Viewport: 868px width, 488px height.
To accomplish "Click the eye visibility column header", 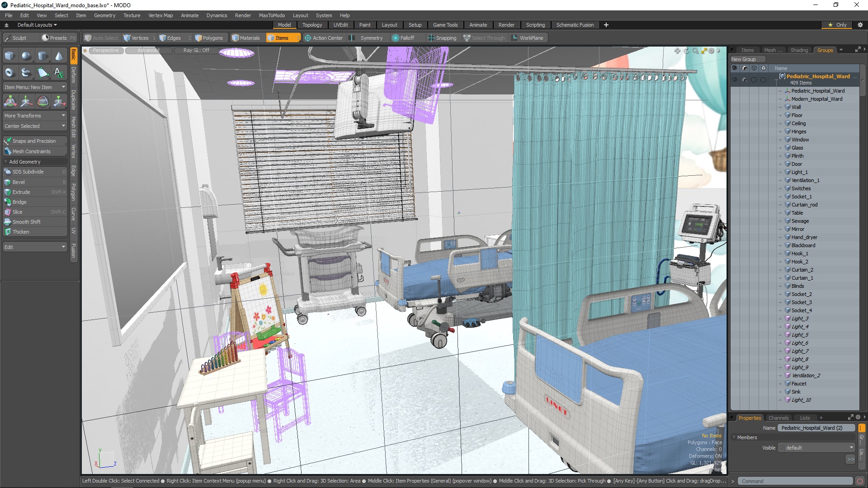I will (735, 68).
